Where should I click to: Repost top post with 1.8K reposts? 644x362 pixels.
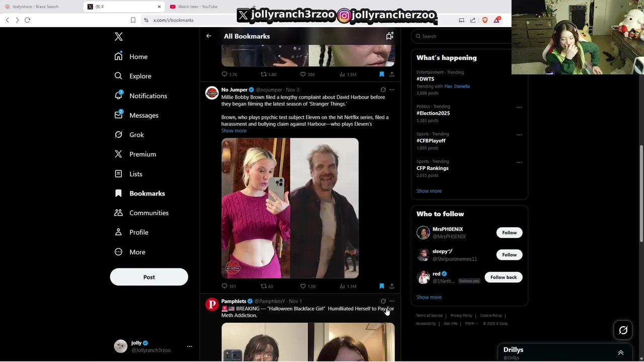[268, 74]
